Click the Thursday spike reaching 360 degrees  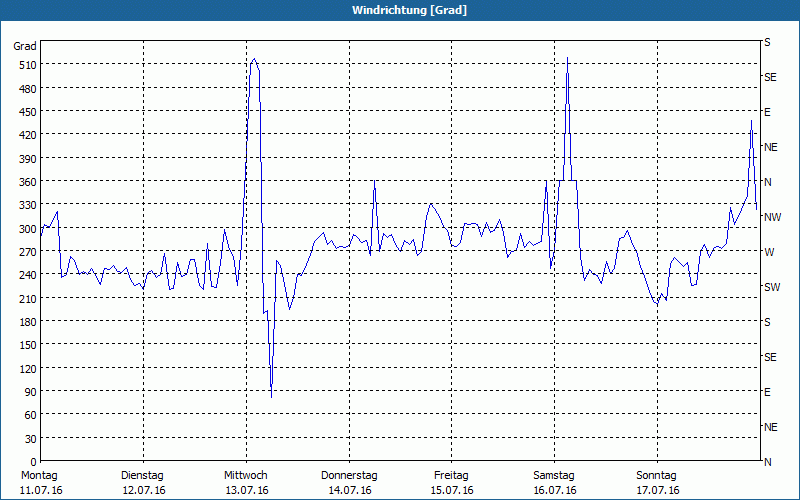pos(374,181)
